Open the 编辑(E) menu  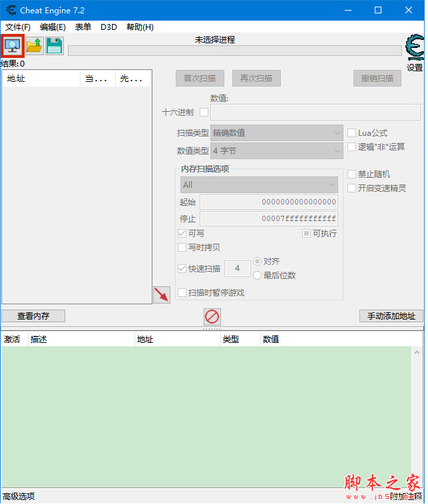point(53,27)
